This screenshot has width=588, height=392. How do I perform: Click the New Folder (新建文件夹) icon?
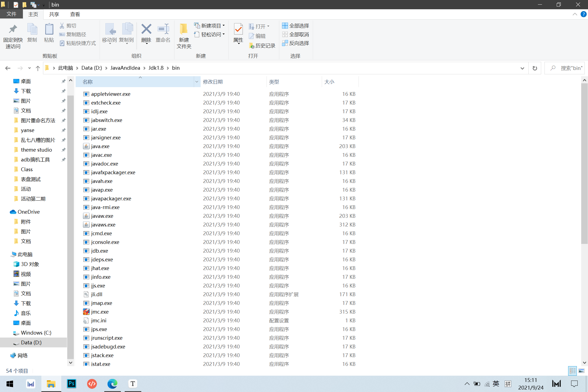click(x=184, y=29)
